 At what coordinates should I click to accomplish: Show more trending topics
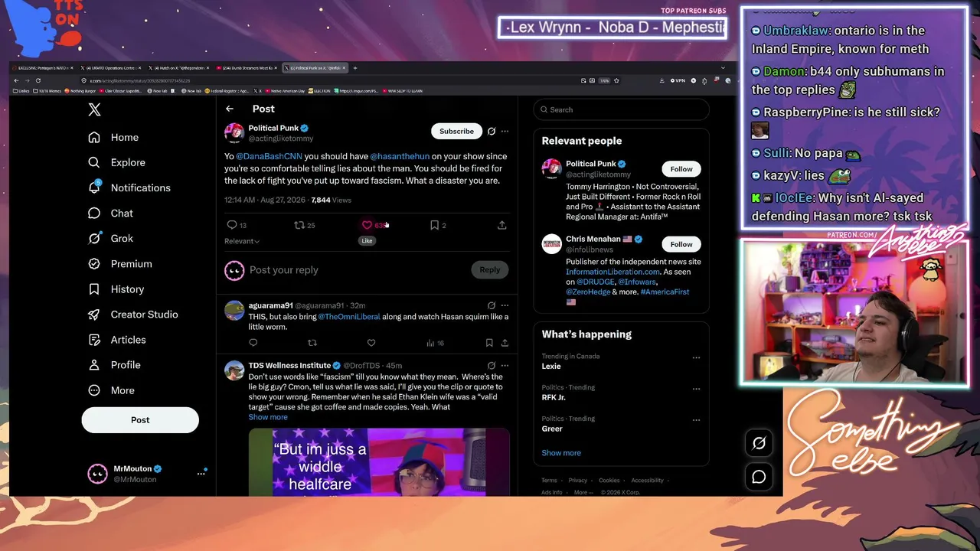pyautogui.click(x=561, y=453)
